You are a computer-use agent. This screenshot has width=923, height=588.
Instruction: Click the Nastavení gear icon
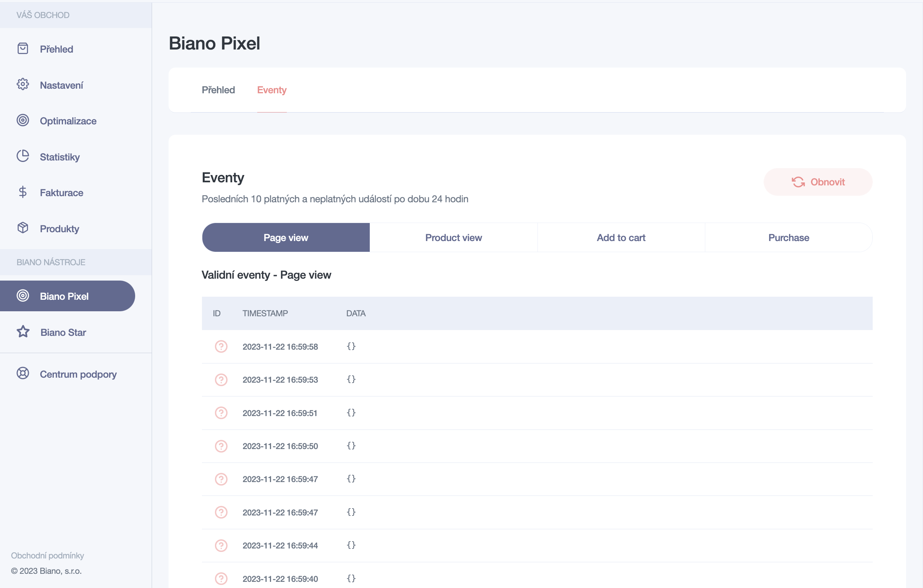[23, 84]
